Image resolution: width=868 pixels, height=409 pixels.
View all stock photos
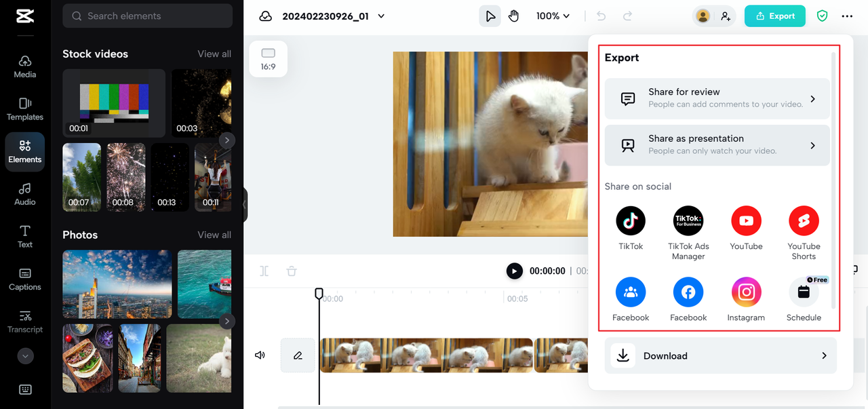[x=214, y=234]
